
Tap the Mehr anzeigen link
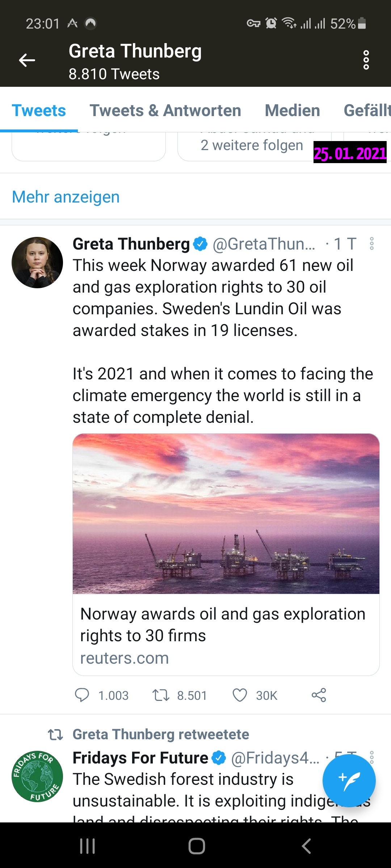tap(66, 197)
